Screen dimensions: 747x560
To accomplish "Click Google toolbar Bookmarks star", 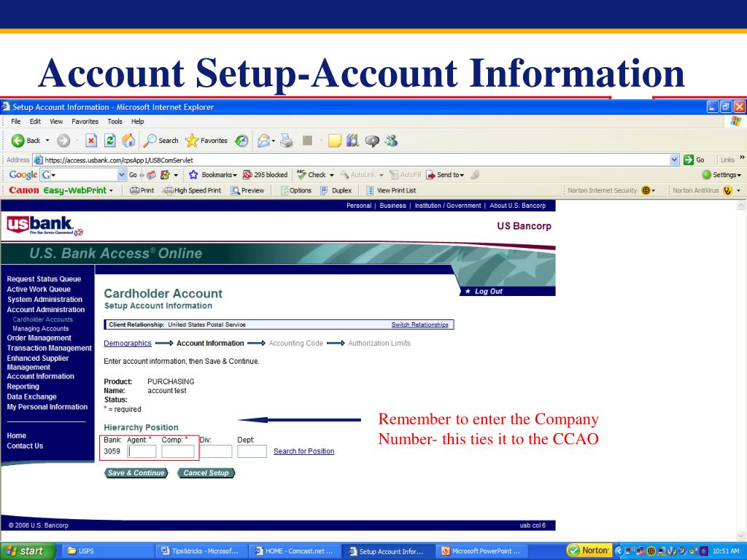I will (x=193, y=175).
